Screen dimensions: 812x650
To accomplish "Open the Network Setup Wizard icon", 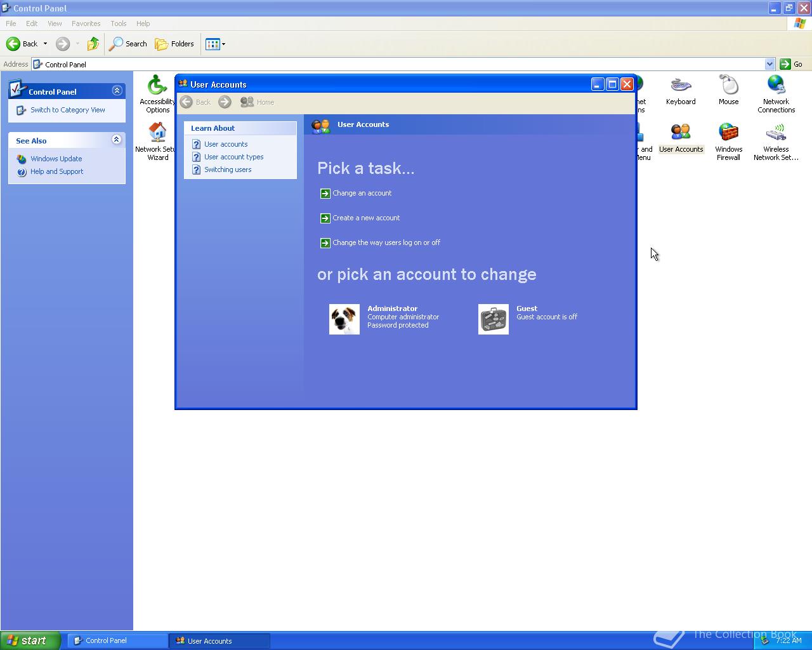I will (156, 141).
